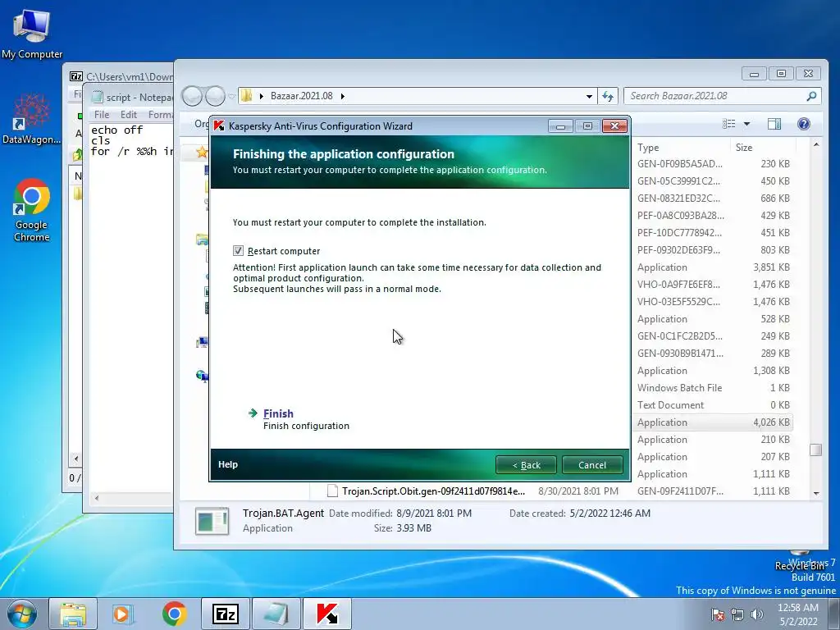Click the Kaspersky K logo in wizard title bar

(x=218, y=126)
